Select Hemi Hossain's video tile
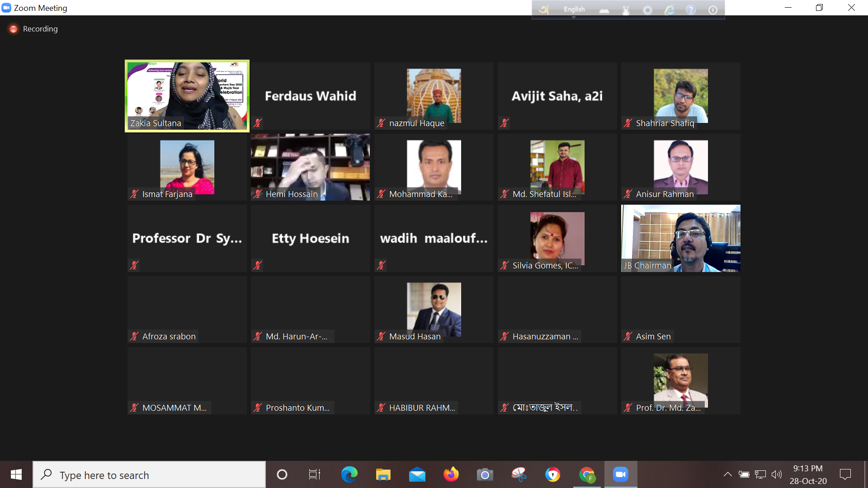 point(311,167)
